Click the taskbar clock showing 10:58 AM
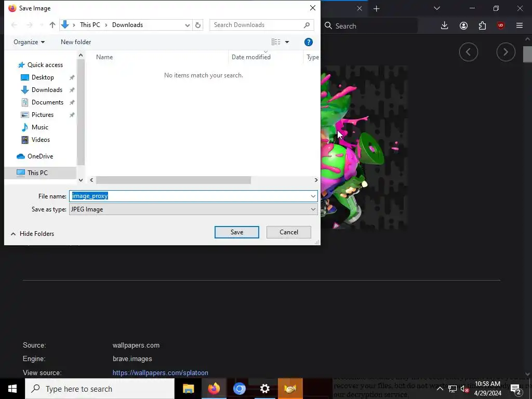 pyautogui.click(x=487, y=389)
